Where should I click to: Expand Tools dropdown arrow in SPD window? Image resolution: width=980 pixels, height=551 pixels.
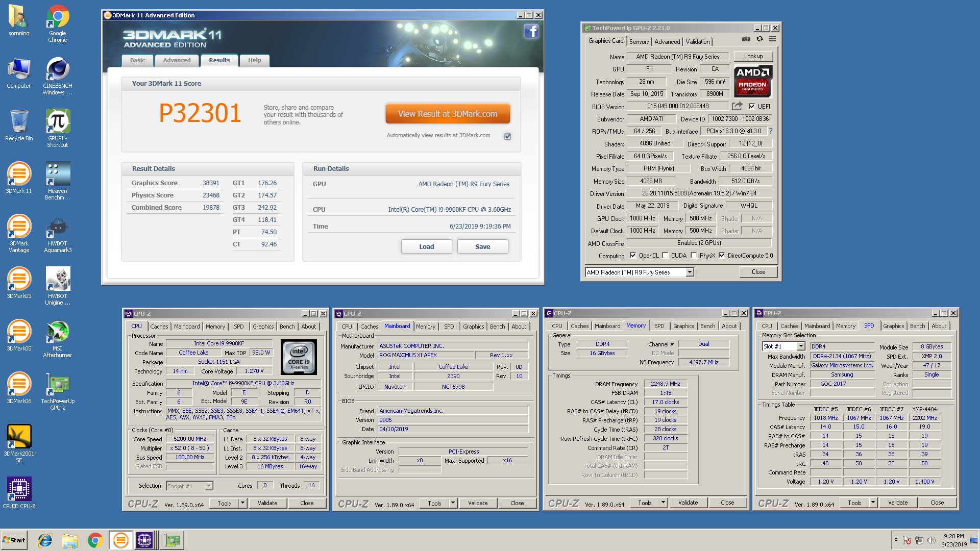coord(873,503)
